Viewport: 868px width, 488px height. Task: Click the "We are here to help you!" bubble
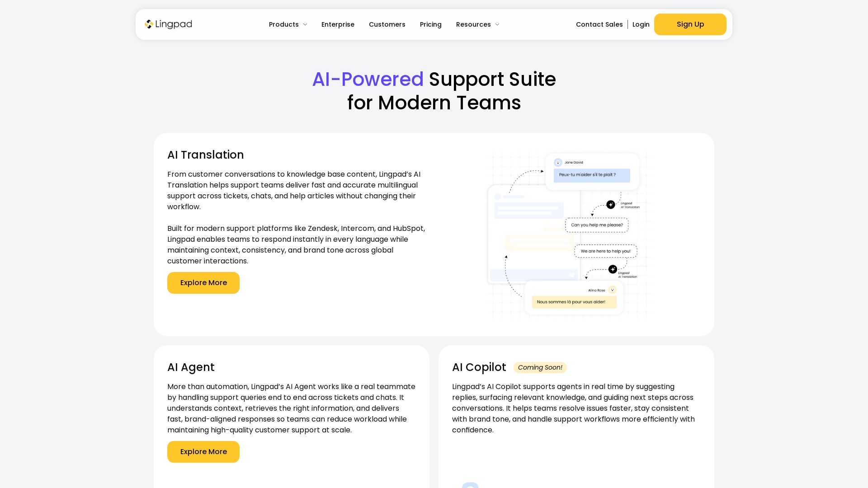pyautogui.click(x=606, y=251)
